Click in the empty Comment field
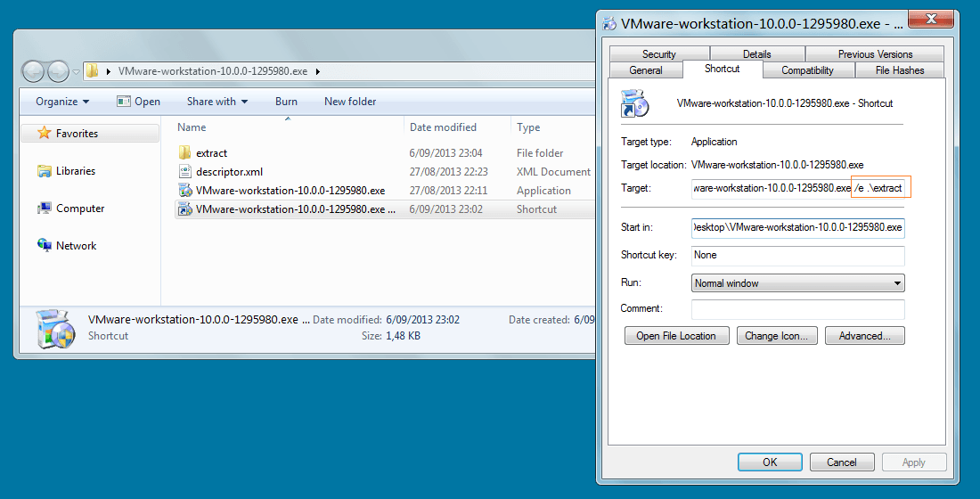Viewport: 980px width, 499px height. (797, 309)
